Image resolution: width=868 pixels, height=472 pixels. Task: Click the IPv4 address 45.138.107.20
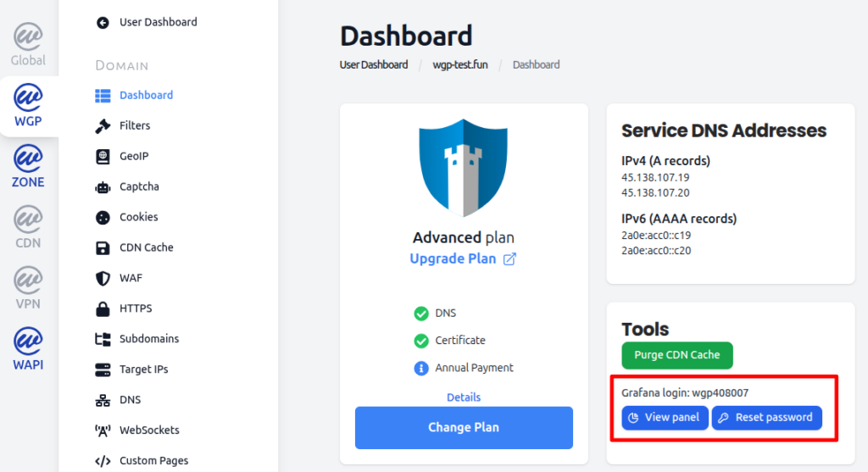click(655, 193)
